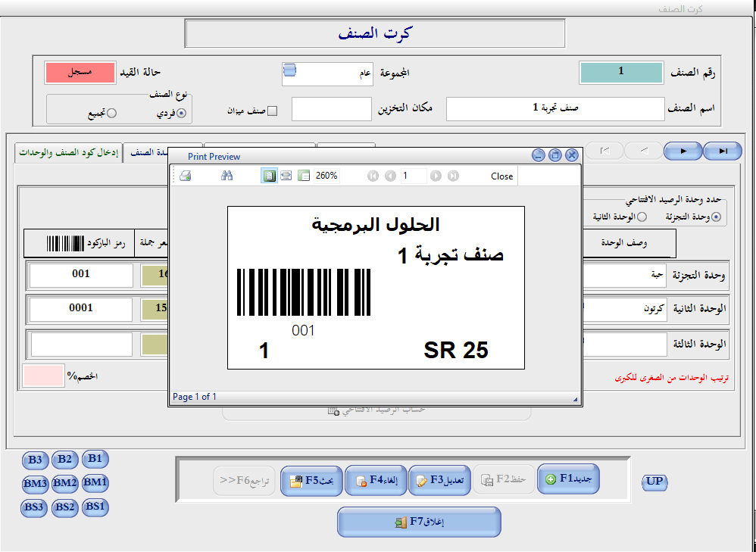This screenshot has width=756, height=552.
Task: Go to the last page in Print Preview
Action: [x=453, y=176]
